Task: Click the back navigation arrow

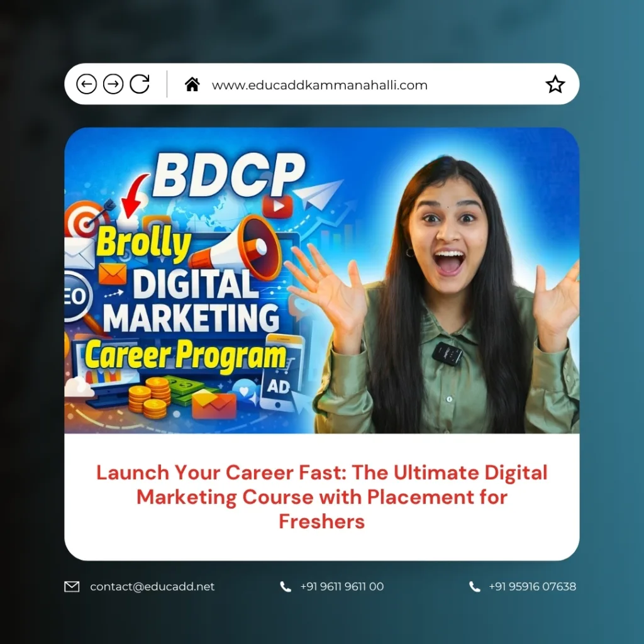Action: 87,84
